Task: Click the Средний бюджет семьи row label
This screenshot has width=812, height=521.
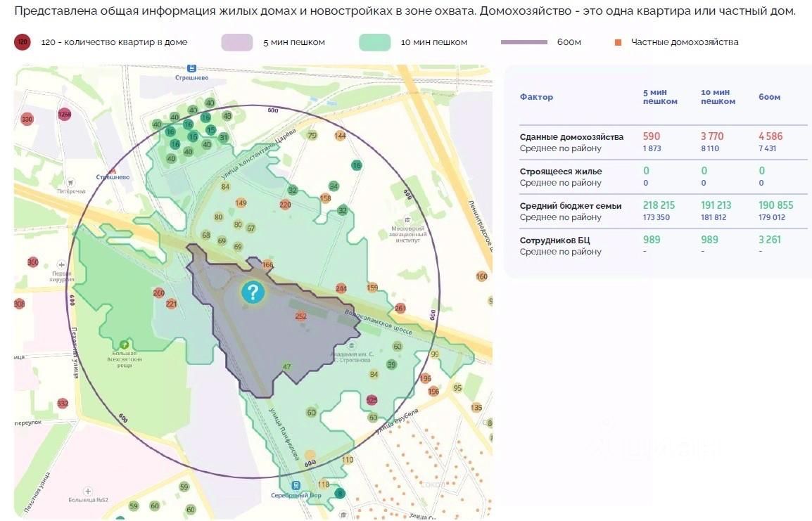Action: [x=571, y=206]
